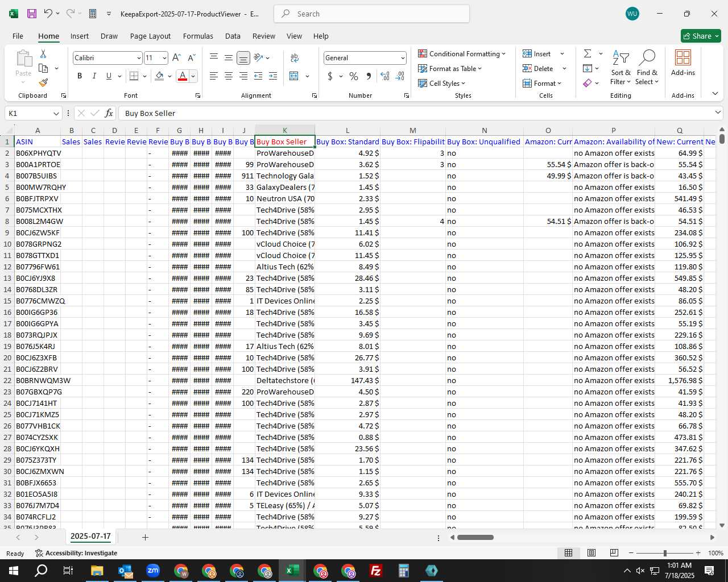
Task: Switch to the Data tab
Action: coord(233,36)
